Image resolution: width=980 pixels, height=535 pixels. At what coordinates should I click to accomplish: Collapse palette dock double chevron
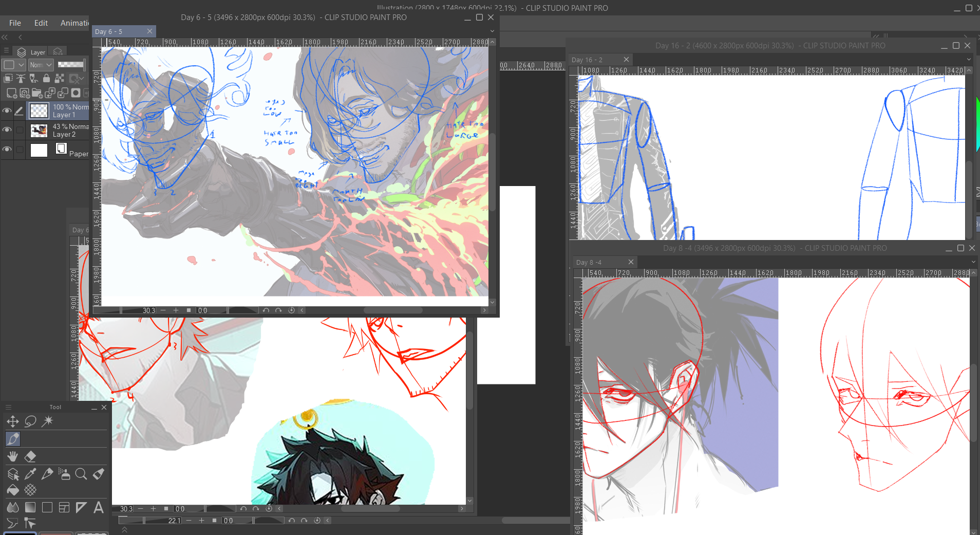point(5,37)
